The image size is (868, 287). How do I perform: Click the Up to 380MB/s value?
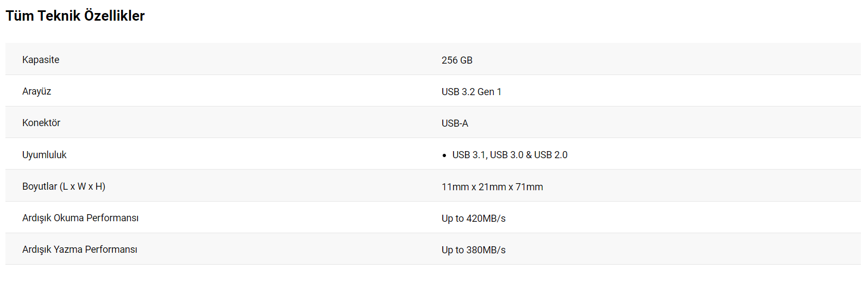pos(474,250)
